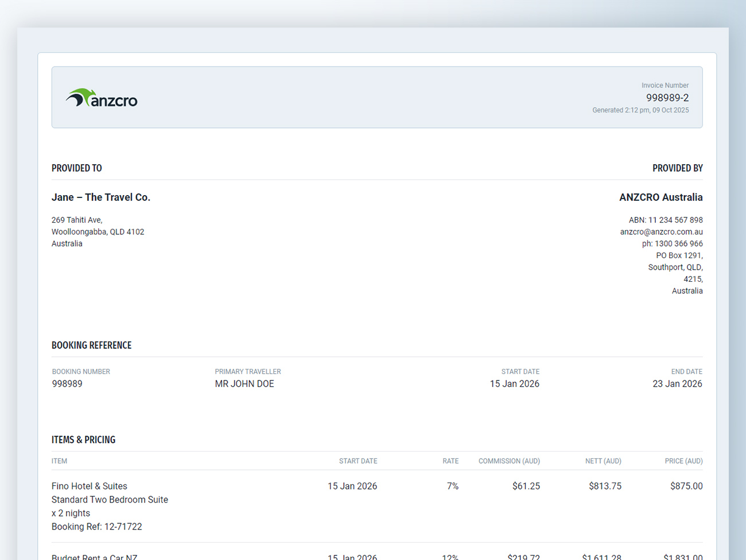Image resolution: width=746 pixels, height=560 pixels.
Task: Click the Generated 2:12 pm timestamp
Action: [640, 110]
